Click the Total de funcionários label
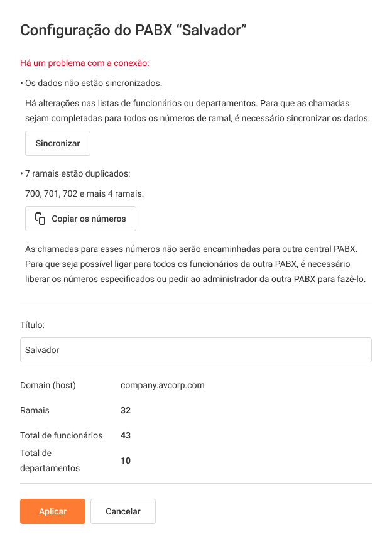 coord(61,435)
